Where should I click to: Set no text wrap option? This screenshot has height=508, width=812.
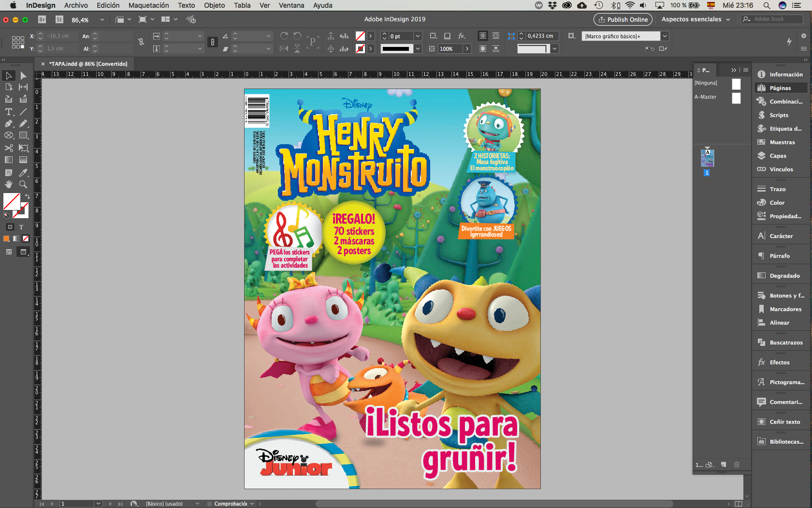tap(483, 36)
